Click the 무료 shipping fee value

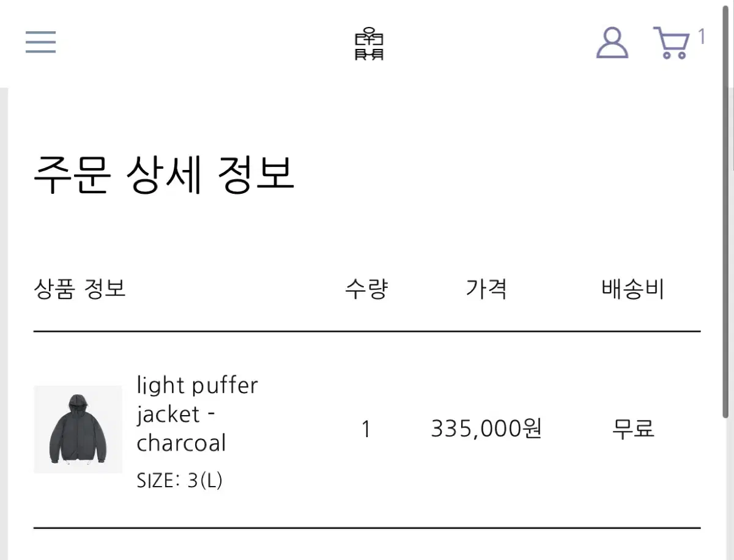(x=633, y=429)
